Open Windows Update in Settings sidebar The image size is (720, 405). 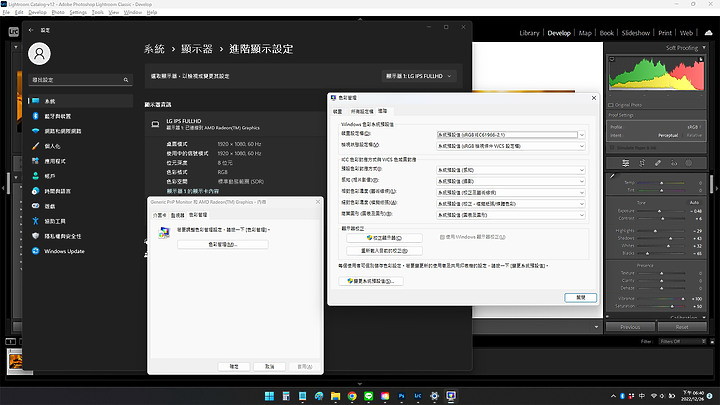point(80,251)
